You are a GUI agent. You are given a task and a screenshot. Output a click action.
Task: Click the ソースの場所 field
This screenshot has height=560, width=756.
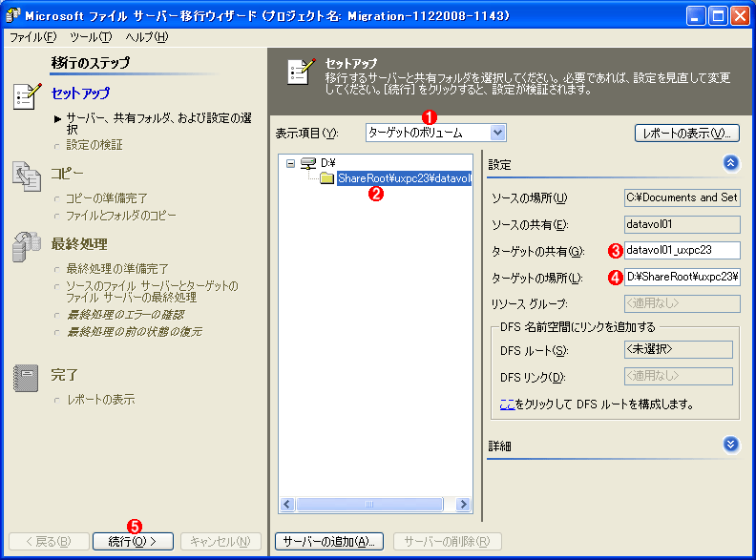(682, 197)
